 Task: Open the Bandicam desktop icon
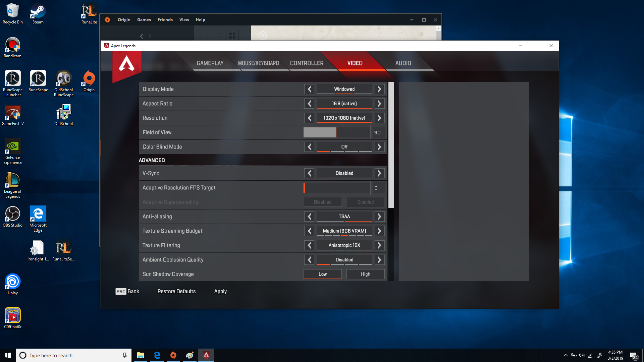(13, 45)
